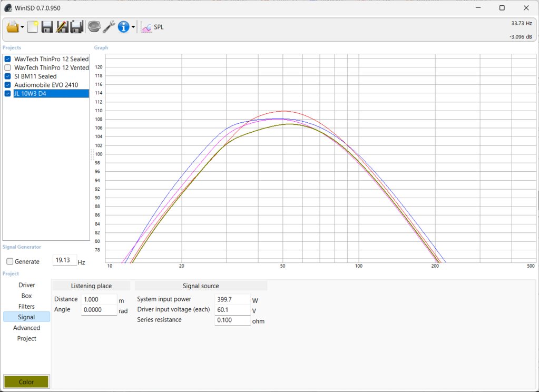Image resolution: width=539 pixels, height=392 pixels.
Task: Click the Signal source header
Action: click(x=201, y=286)
